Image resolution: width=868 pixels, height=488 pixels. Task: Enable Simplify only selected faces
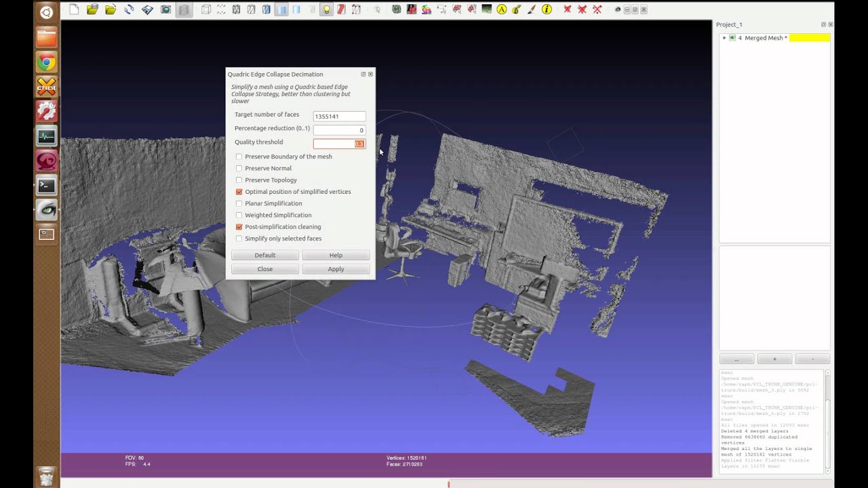click(x=239, y=239)
